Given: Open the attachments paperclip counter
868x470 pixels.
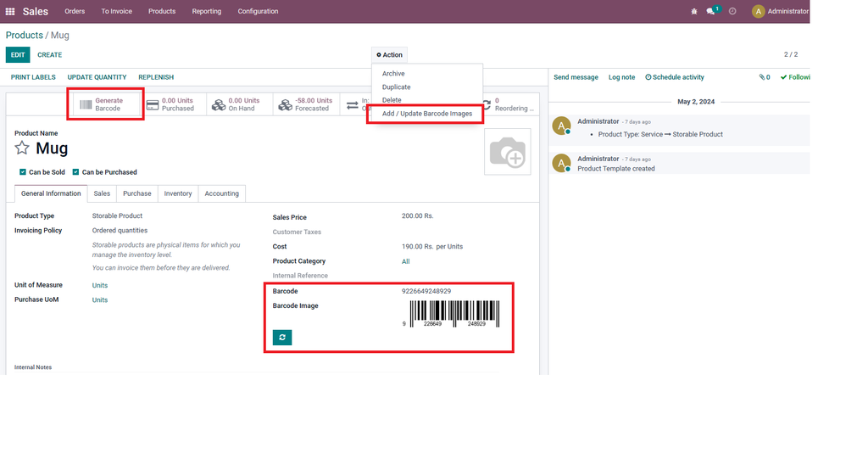Looking at the screenshot, I should tap(765, 77).
